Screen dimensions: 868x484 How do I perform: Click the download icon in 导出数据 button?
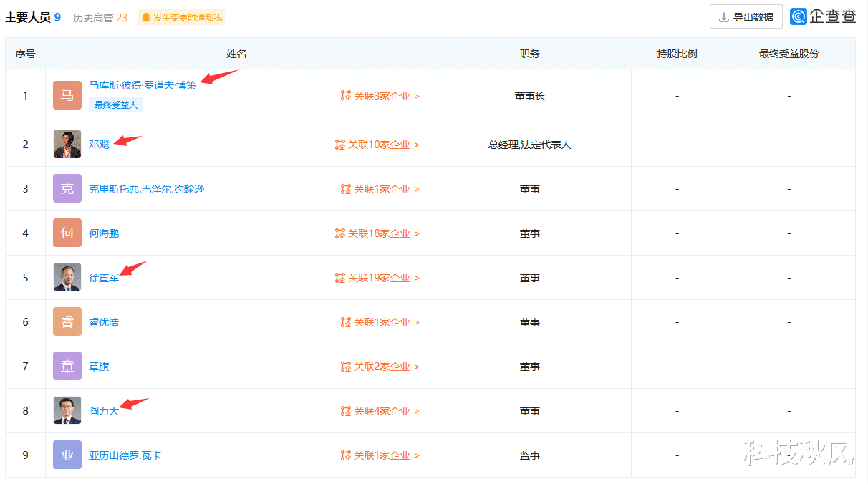pyautogui.click(x=725, y=16)
